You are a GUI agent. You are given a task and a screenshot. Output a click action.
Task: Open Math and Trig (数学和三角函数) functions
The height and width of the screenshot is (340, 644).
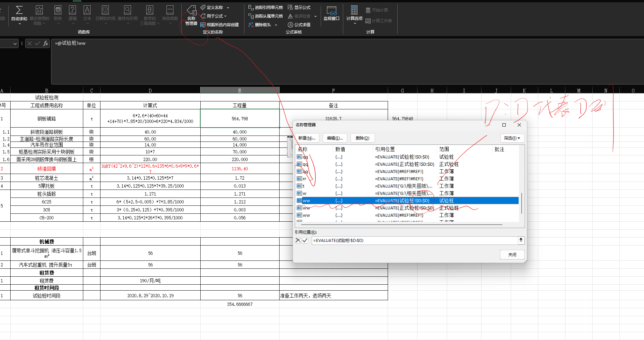pos(150,15)
